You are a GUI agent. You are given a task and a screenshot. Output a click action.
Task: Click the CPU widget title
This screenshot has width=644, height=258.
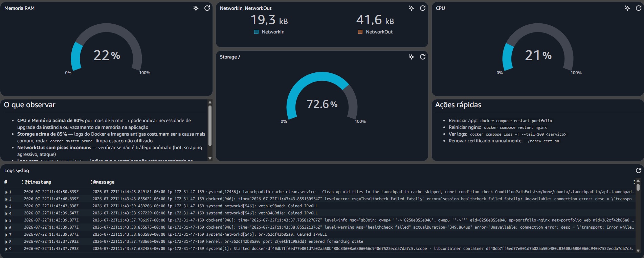440,8
